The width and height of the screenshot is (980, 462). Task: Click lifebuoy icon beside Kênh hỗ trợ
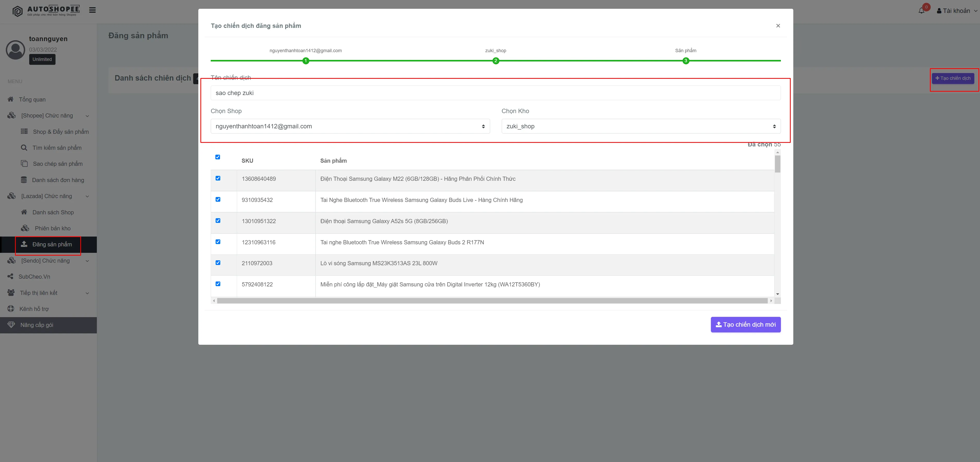click(x=11, y=309)
